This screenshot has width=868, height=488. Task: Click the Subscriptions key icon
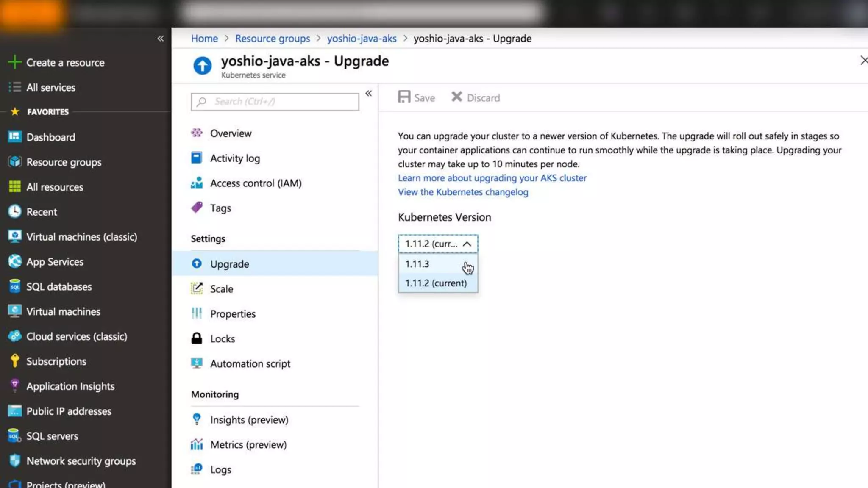click(x=14, y=361)
